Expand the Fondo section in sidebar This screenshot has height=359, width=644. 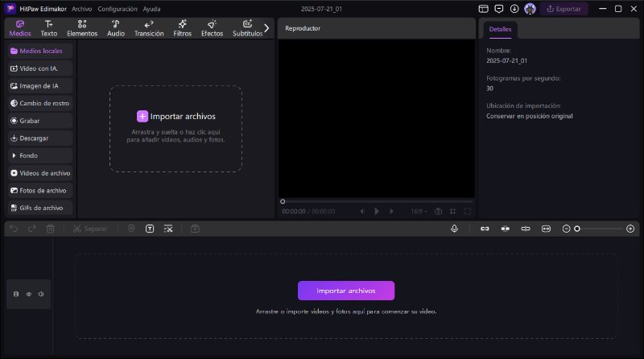(40, 155)
